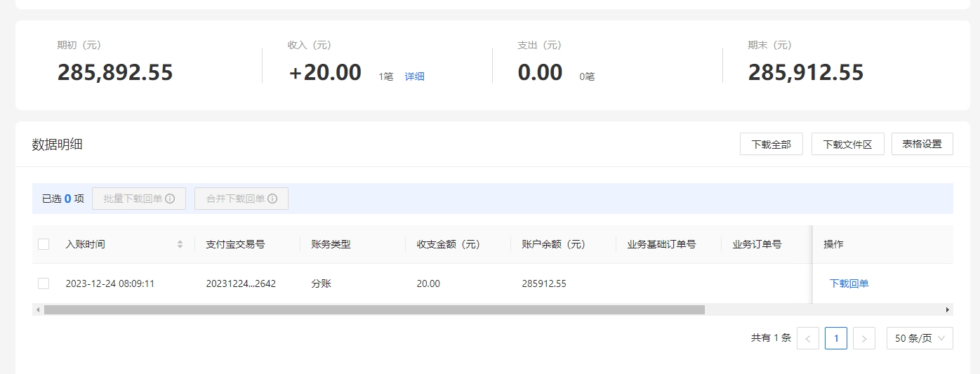Click the 分账 account type cell
The height and width of the screenshot is (374, 980).
pyautogui.click(x=322, y=283)
